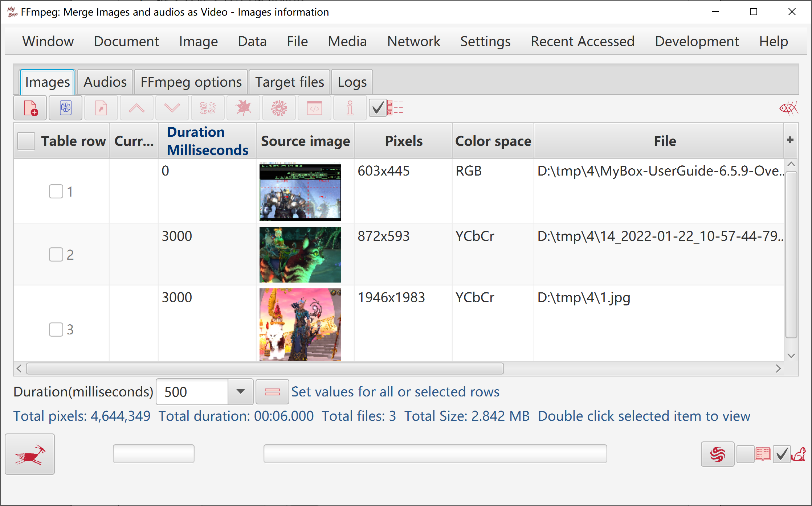The height and width of the screenshot is (506, 812).
Task: Click the sunflower toolbar icon
Action: click(279, 108)
